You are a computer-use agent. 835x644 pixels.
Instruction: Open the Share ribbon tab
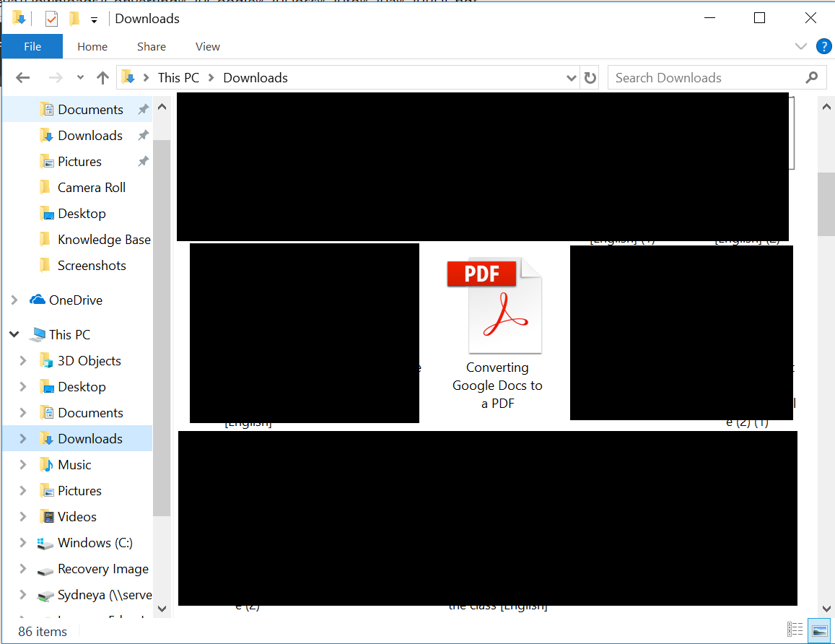click(x=151, y=47)
